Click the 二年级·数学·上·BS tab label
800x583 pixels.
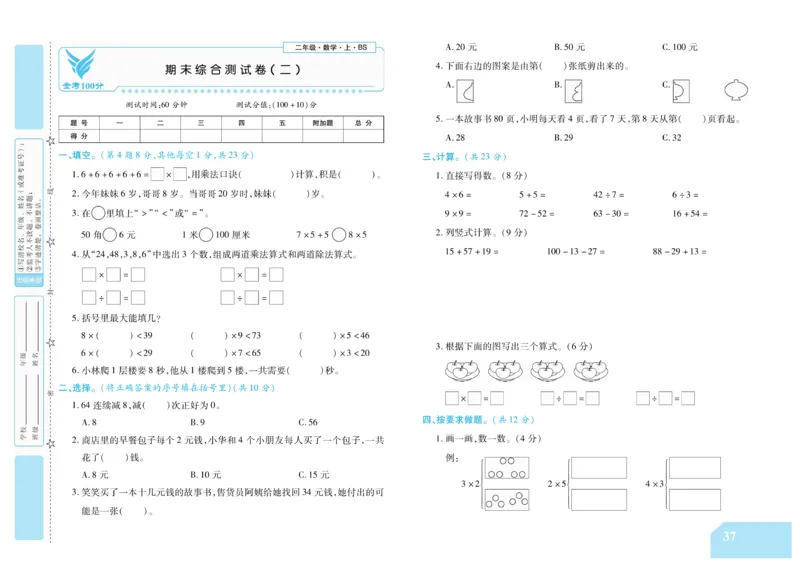coord(332,46)
